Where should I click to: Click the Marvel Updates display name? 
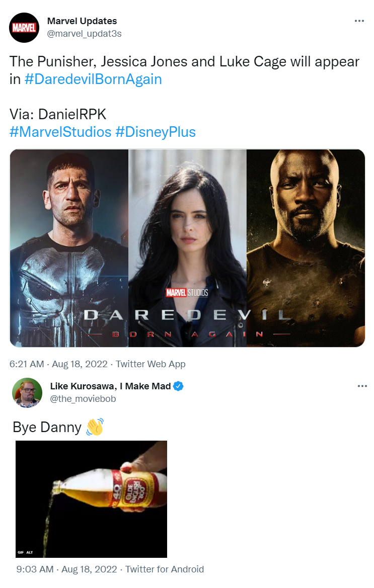pyautogui.click(x=82, y=21)
